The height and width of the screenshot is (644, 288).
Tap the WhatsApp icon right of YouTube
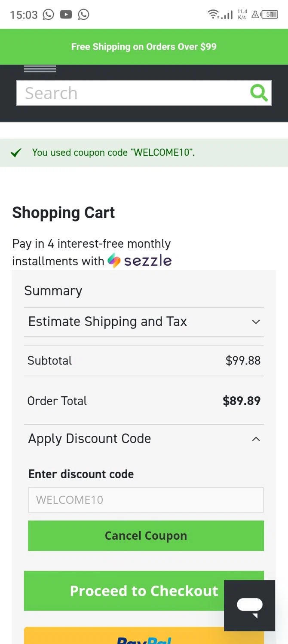(x=83, y=15)
